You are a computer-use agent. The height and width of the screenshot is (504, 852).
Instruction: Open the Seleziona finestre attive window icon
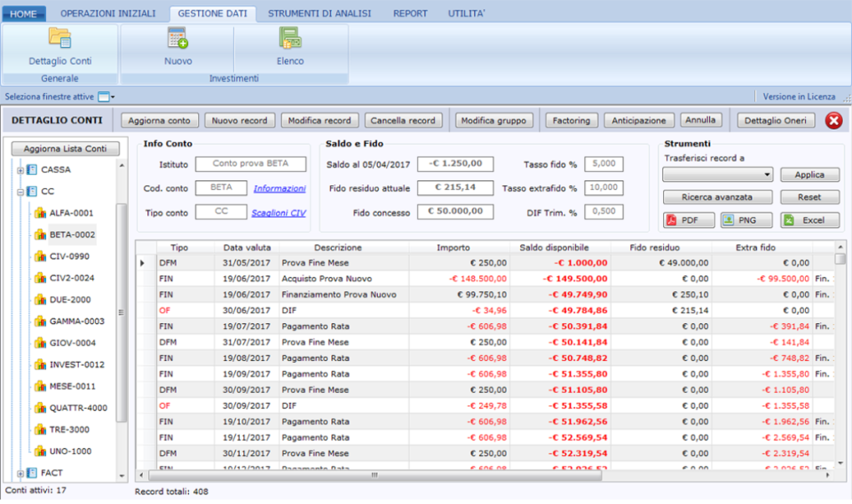point(103,96)
